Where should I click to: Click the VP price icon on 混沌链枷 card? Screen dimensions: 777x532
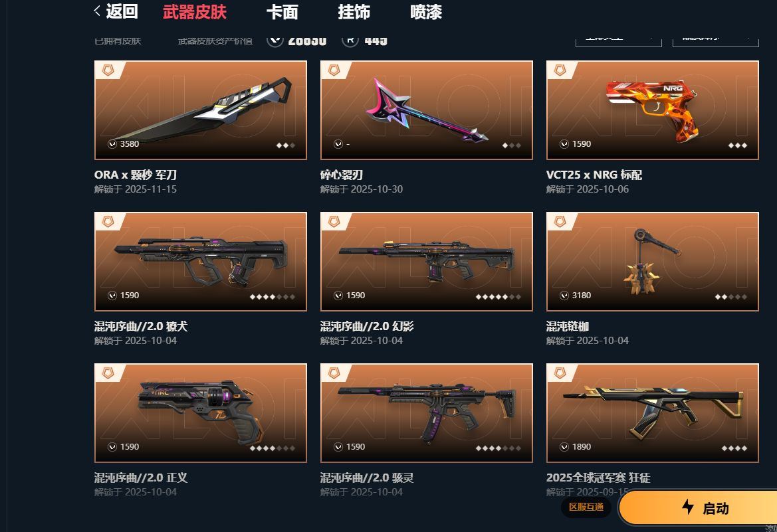tap(564, 296)
